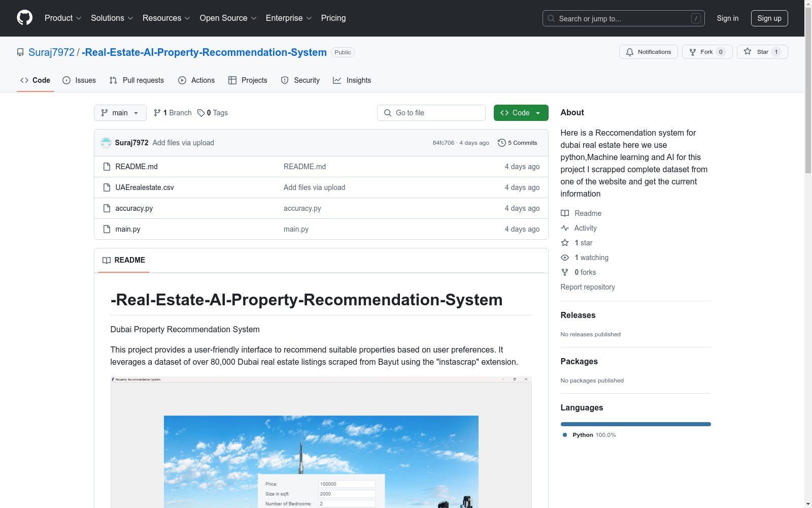Click the Sign up button
Viewport: 812px width, 508px height.
[769, 18]
